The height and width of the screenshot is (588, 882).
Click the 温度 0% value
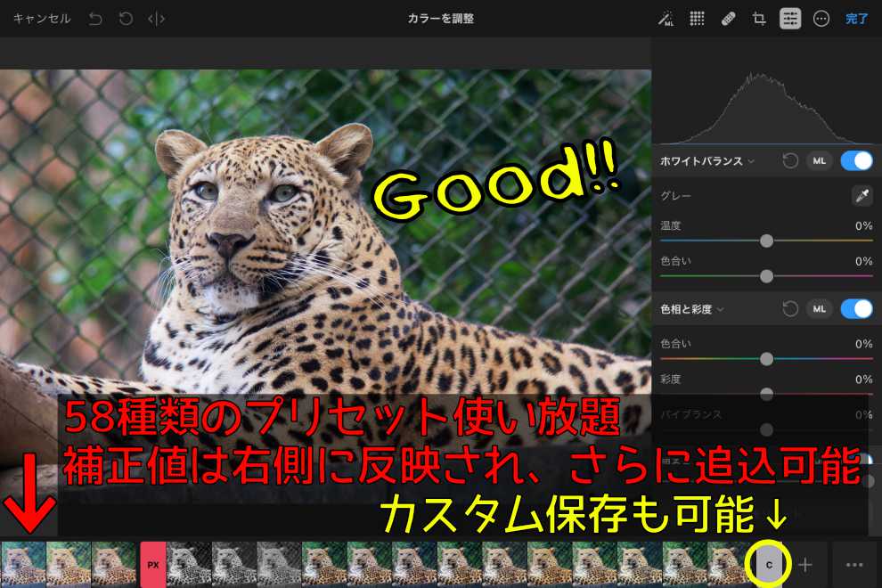pyautogui.click(x=863, y=226)
